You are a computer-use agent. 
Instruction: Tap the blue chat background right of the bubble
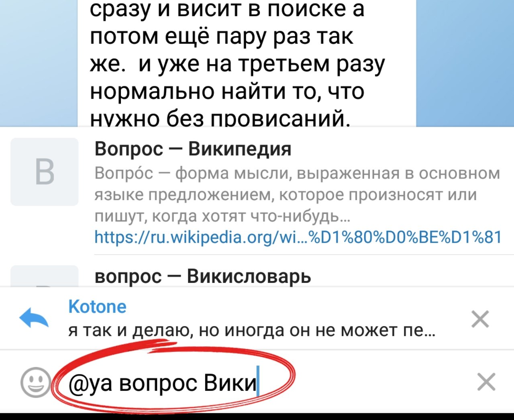tap(465, 63)
